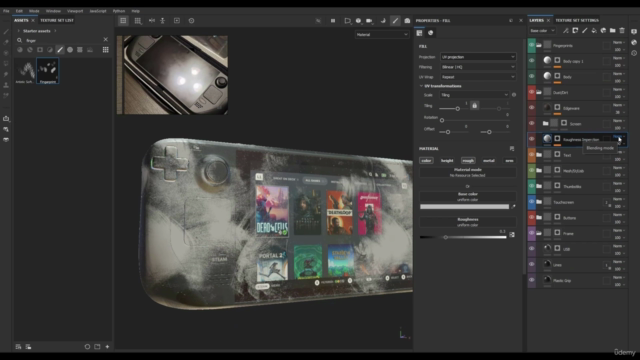Hide the Plastic Grip layer
Image resolution: width=640 pixels, height=360 pixels.
click(x=531, y=280)
